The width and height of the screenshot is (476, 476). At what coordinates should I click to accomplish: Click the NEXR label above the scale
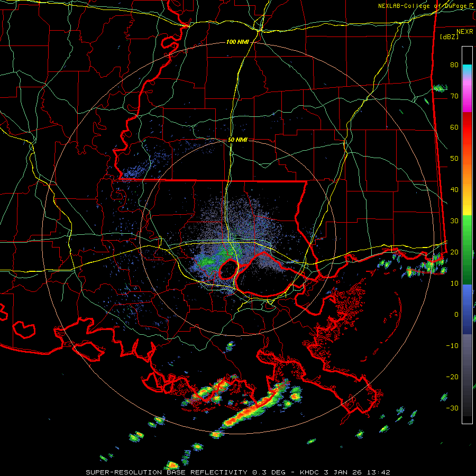465,32
